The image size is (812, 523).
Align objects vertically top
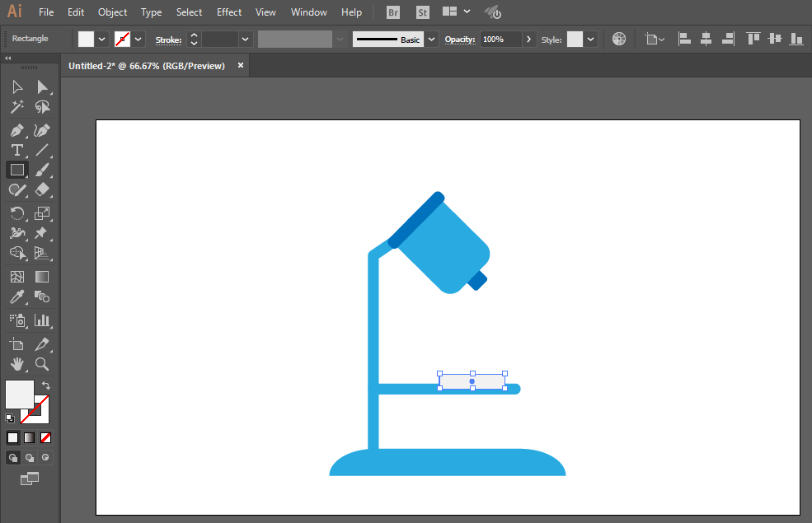click(753, 39)
